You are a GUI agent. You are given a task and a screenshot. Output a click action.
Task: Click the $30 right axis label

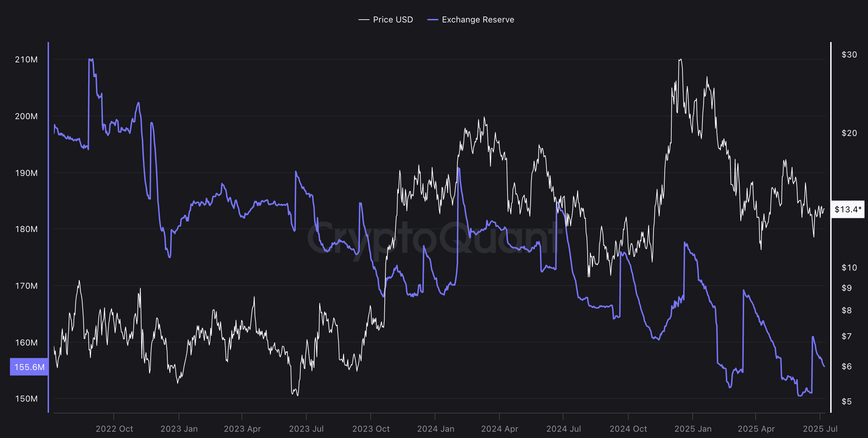[849, 55]
